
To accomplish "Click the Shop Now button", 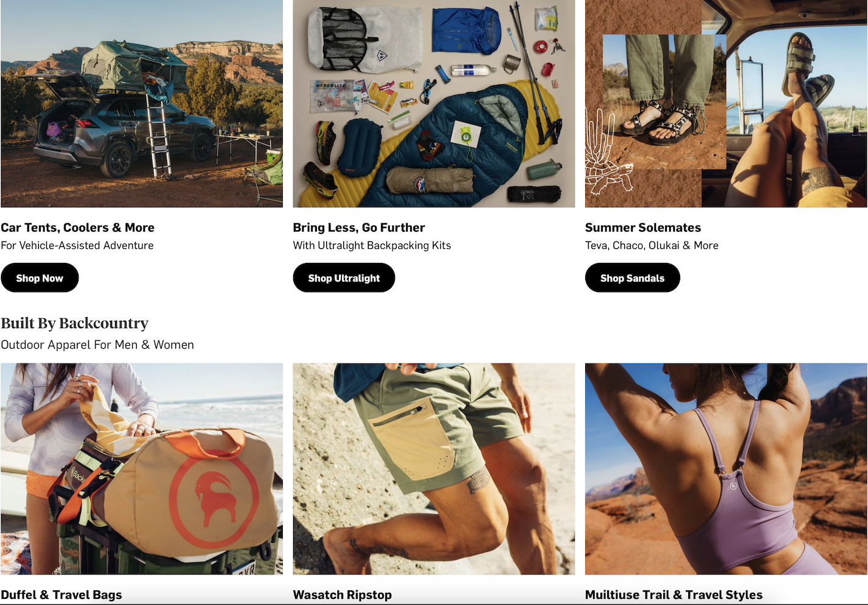I will [40, 277].
